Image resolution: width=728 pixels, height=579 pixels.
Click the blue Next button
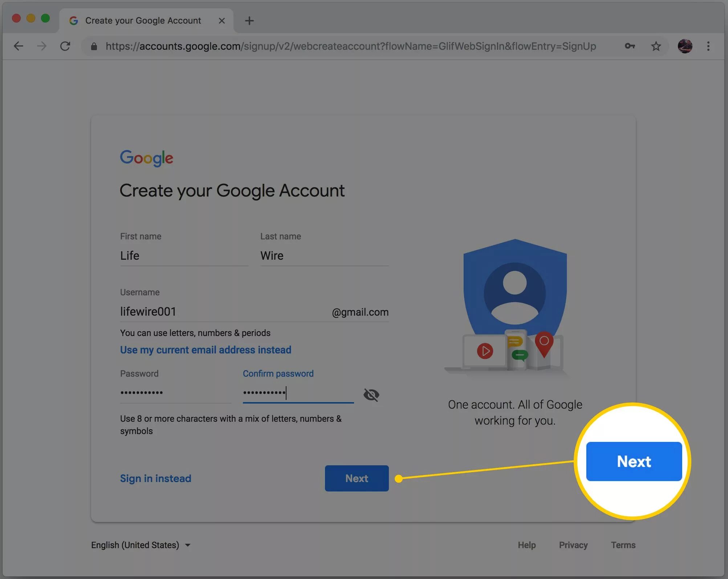pyautogui.click(x=357, y=478)
